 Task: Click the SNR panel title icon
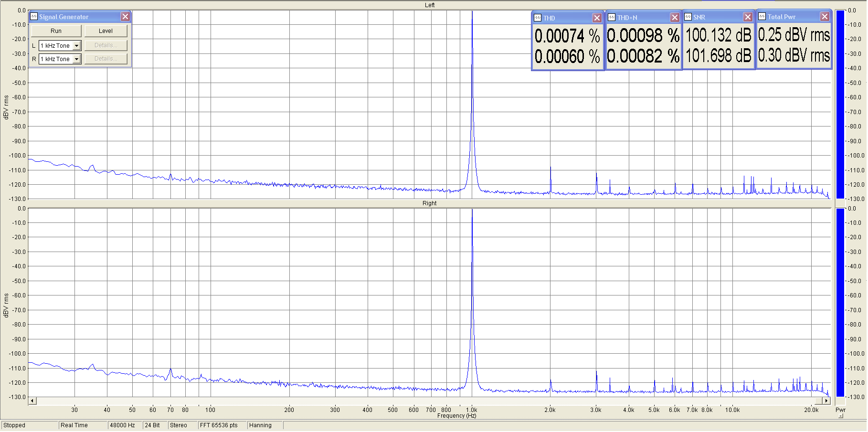point(688,17)
